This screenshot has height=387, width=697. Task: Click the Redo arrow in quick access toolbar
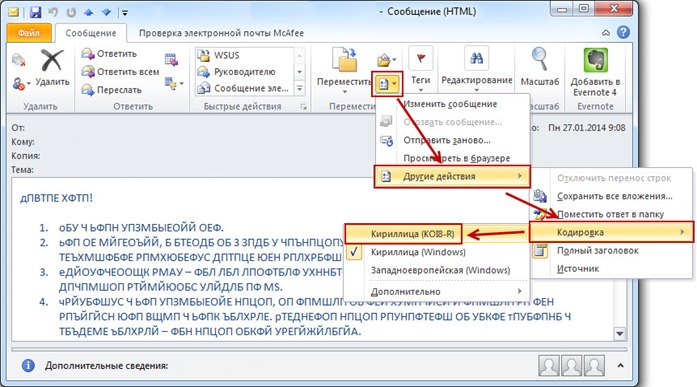pos(71,12)
